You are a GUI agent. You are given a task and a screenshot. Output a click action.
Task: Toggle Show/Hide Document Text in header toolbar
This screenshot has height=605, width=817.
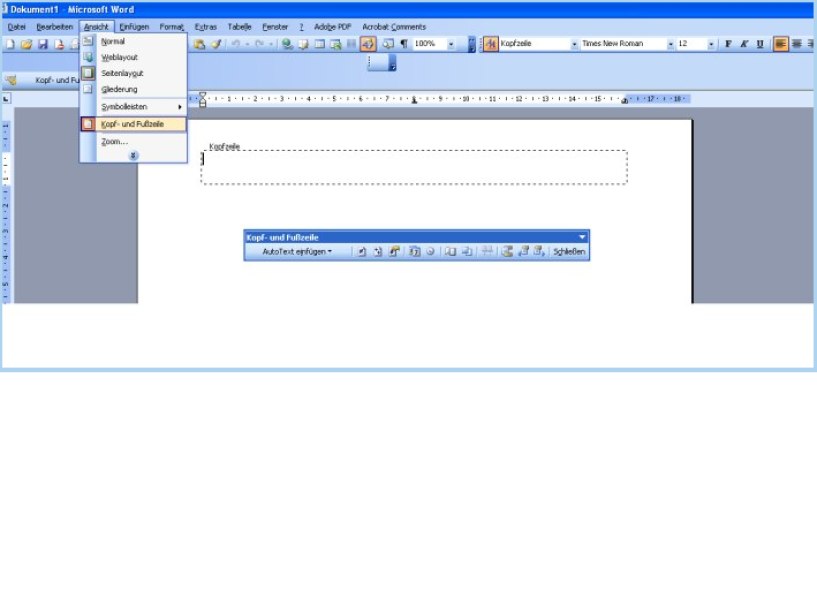click(467, 252)
